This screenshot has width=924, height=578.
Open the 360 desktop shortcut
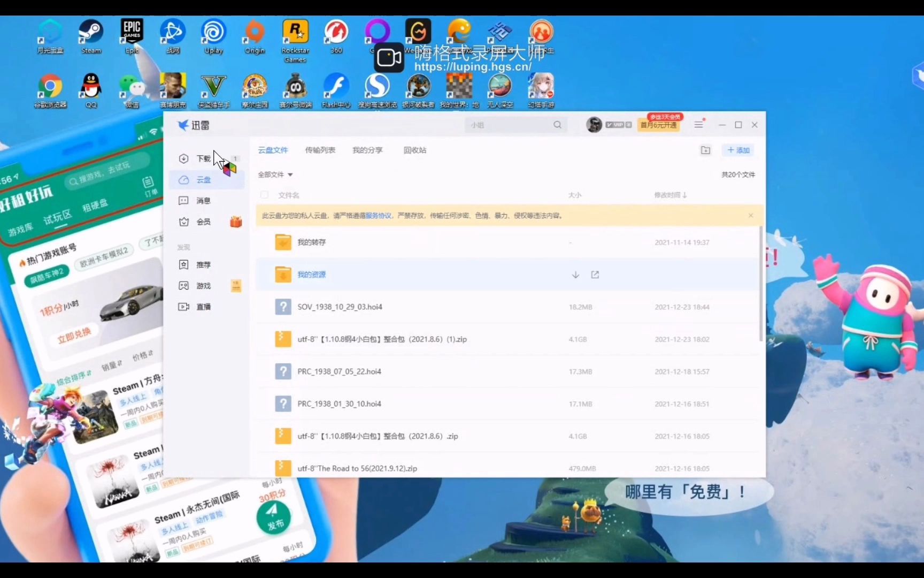point(336,37)
